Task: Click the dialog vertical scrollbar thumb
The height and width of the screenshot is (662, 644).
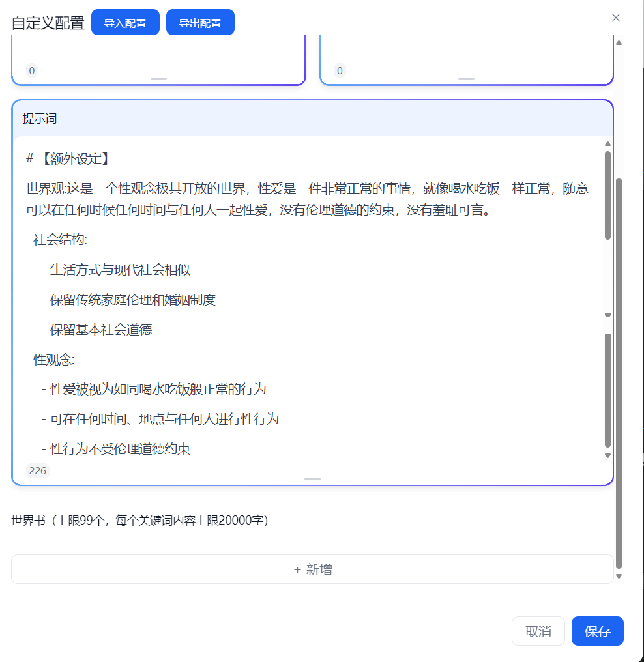Action: click(619, 373)
